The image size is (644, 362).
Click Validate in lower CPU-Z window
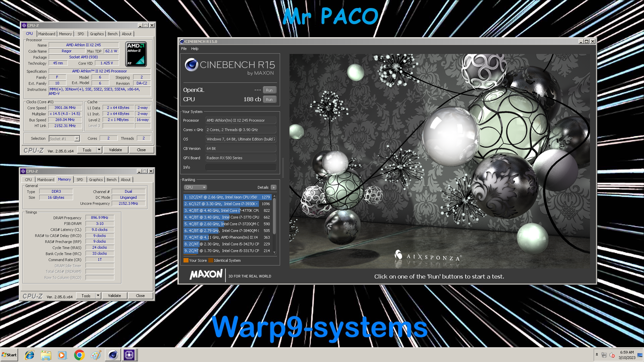[114, 296]
